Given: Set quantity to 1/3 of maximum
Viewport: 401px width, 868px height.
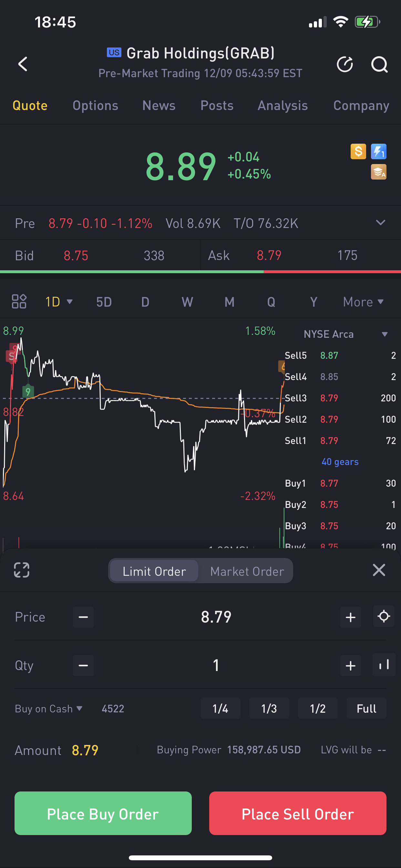Looking at the screenshot, I should [269, 708].
